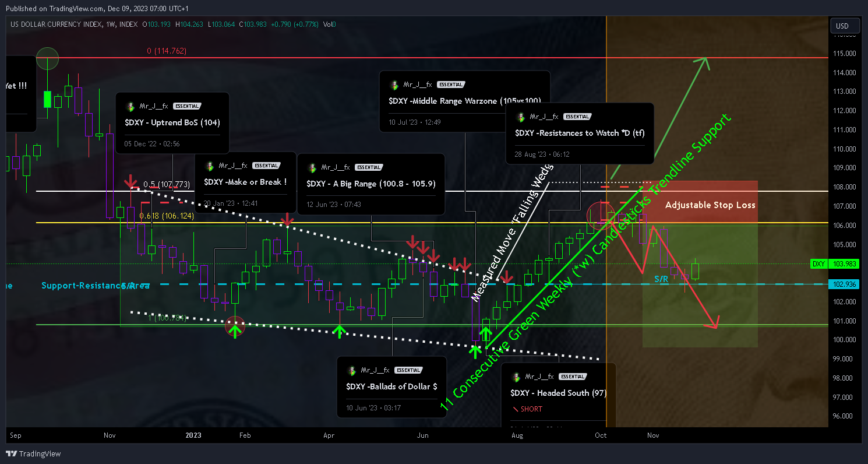Click the green DXY 103.983 price label

pyautogui.click(x=834, y=264)
